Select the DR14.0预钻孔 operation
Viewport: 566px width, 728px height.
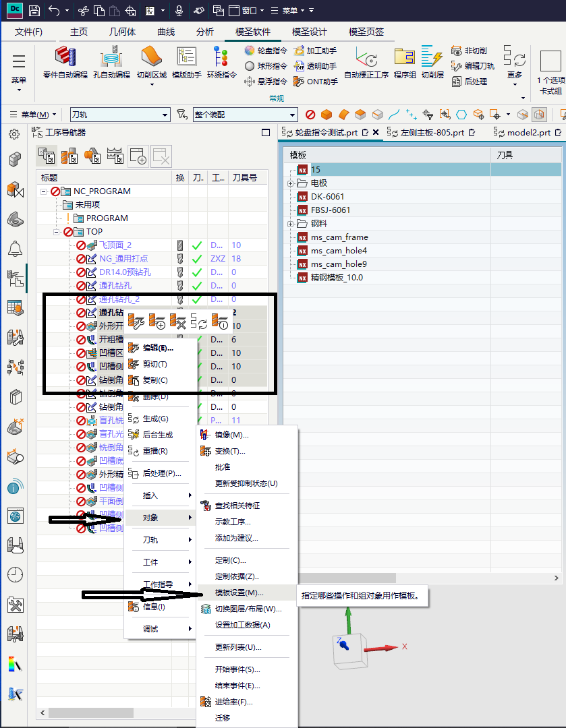[x=125, y=272]
